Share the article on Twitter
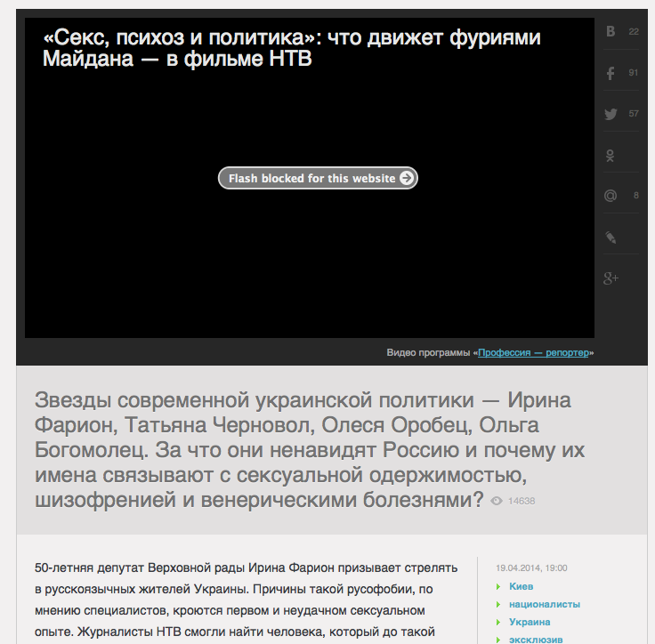 point(611,114)
